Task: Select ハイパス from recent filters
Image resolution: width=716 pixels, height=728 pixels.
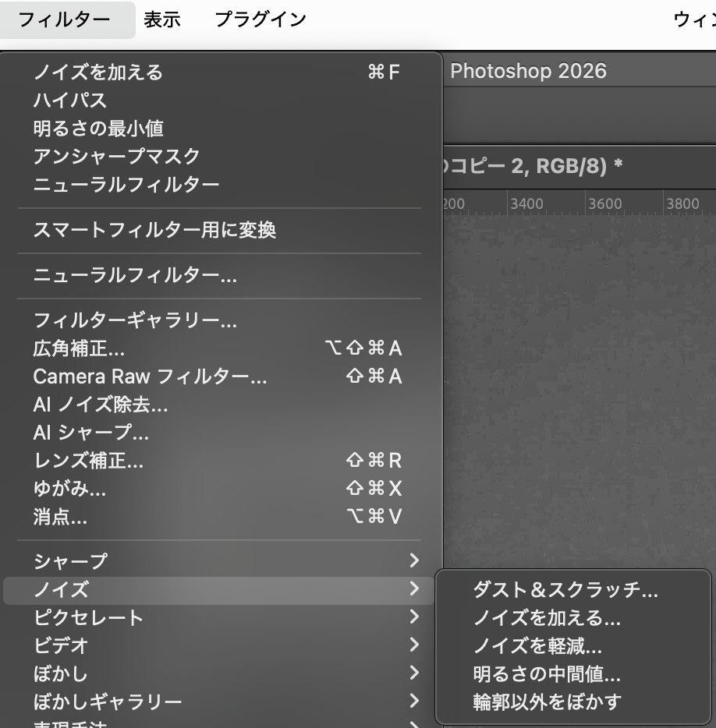Action: 70,101
